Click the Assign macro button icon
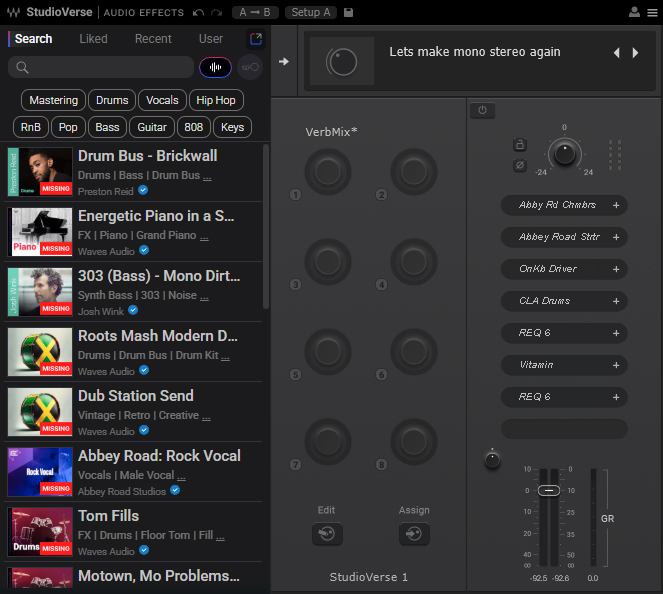The height and width of the screenshot is (594, 663). coord(414,534)
